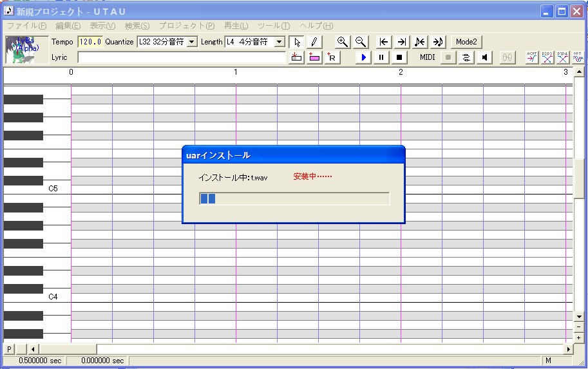Open the 再生(L) menu
Viewport: 588px width, 369px height.
coord(236,26)
